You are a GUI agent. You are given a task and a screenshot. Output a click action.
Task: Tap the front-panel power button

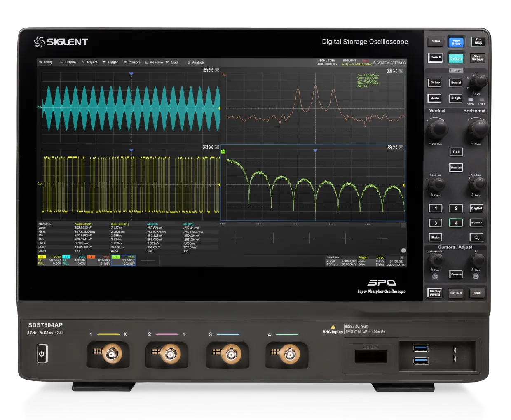point(42,354)
